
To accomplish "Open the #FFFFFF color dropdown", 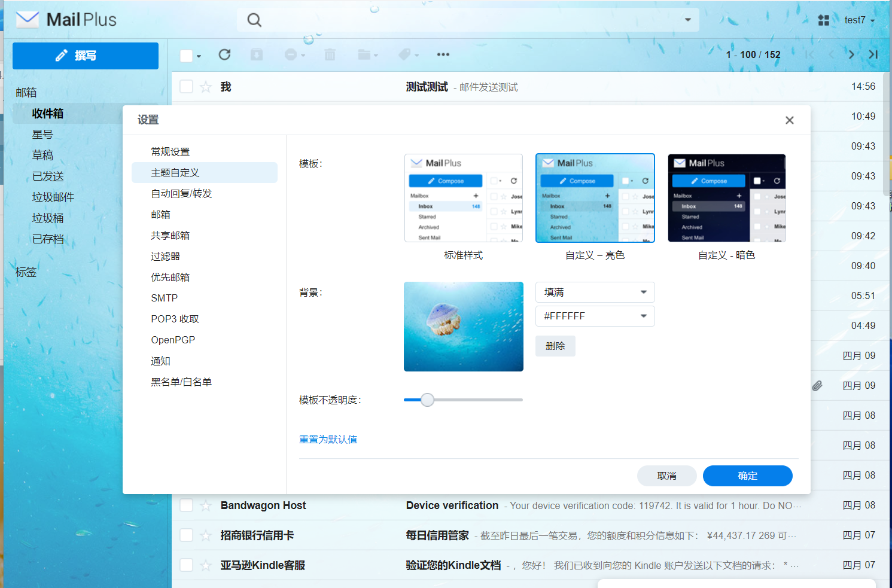I will (595, 316).
